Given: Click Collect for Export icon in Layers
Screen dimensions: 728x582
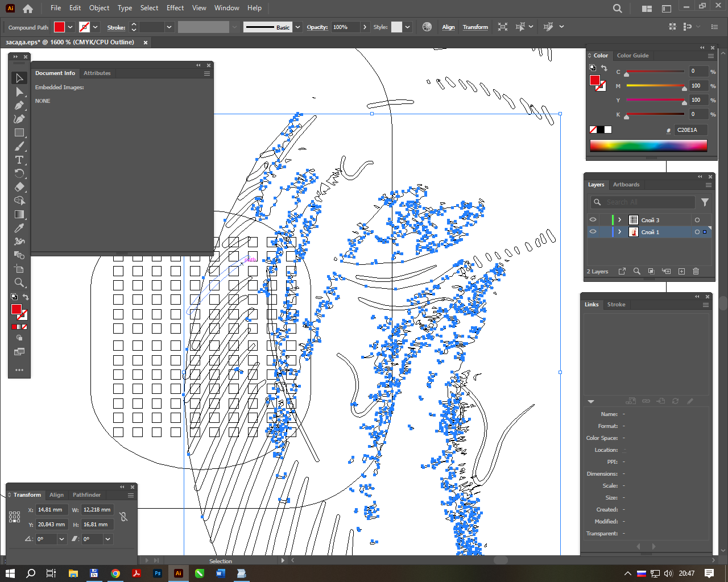Looking at the screenshot, I should [x=622, y=271].
